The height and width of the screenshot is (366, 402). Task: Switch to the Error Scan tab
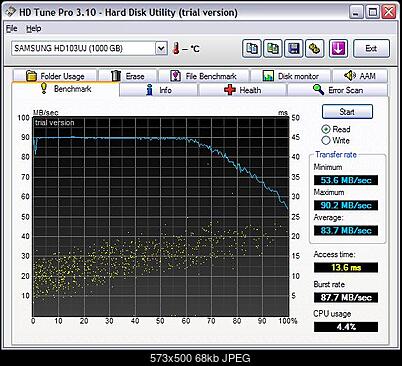pos(338,90)
